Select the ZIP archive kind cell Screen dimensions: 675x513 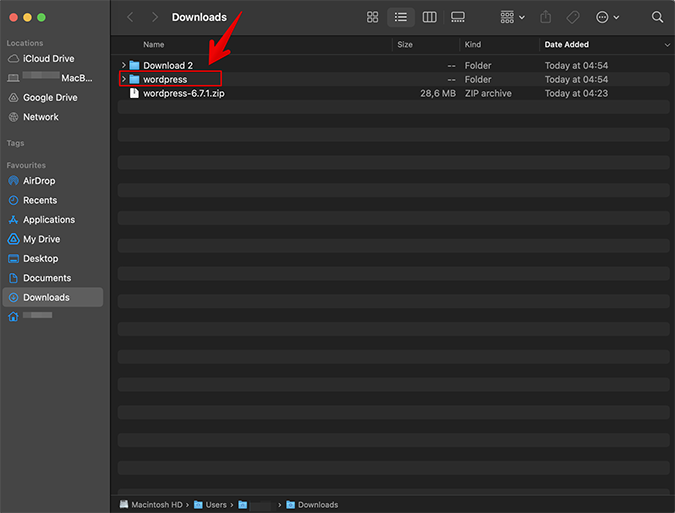point(488,93)
